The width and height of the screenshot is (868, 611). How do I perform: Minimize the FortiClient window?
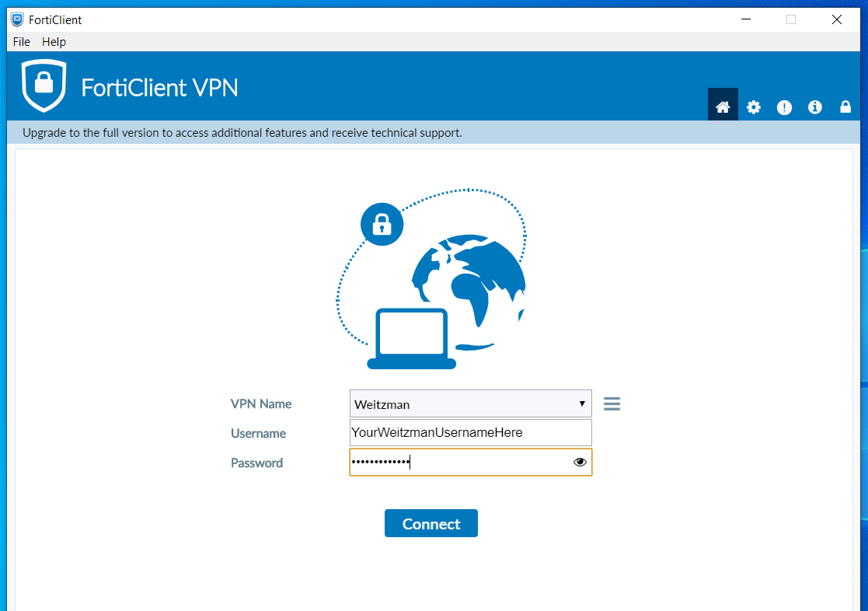click(x=746, y=19)
